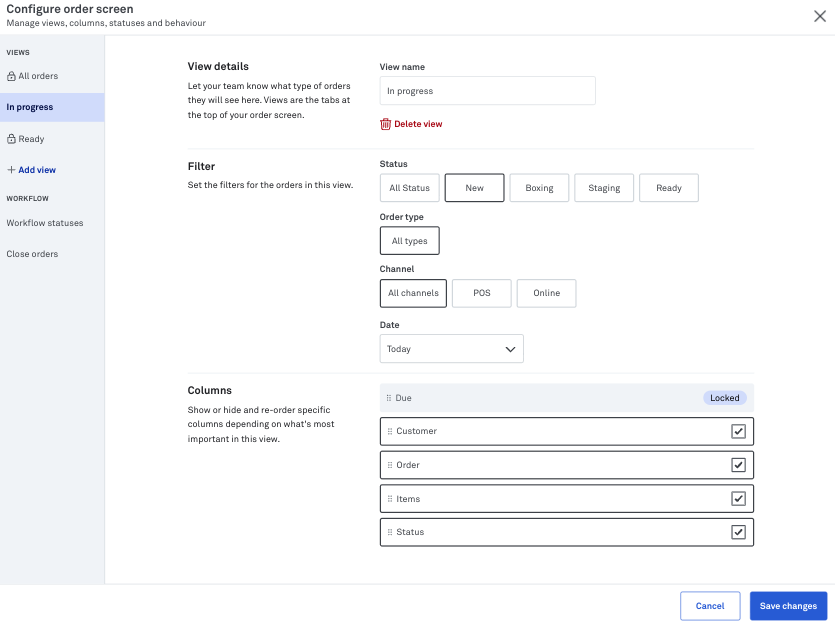Click the Customer column row label
This screenshot has width=835, height=626.
[x=416, y=431]
